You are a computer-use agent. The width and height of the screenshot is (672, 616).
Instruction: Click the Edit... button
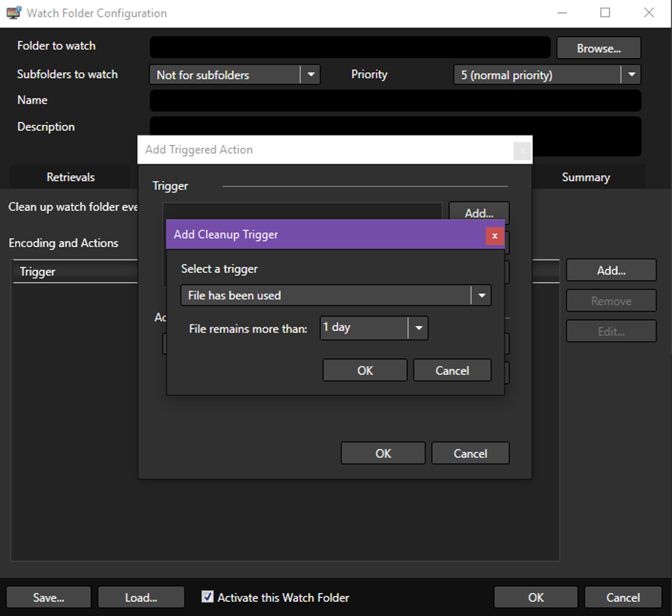pos(611,332)
